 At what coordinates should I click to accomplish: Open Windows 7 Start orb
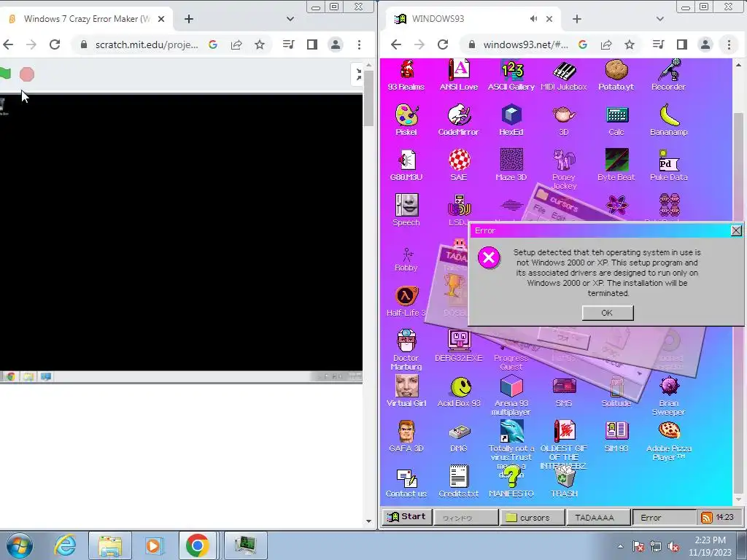pyautogui.click(x=19, y=545)
